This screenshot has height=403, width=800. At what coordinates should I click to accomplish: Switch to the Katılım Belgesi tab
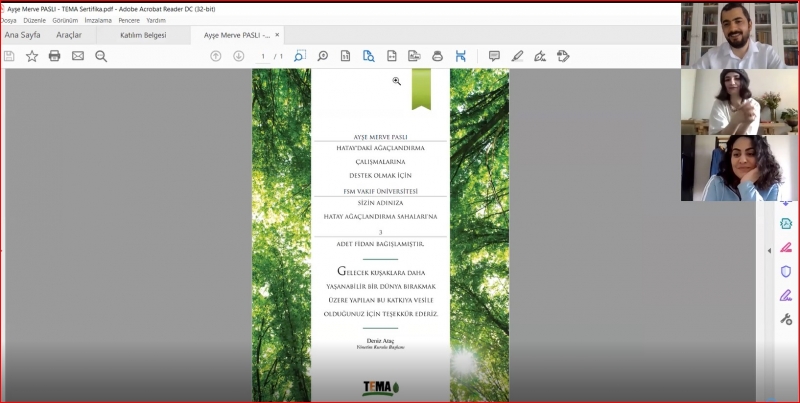(x=141, y=35)
